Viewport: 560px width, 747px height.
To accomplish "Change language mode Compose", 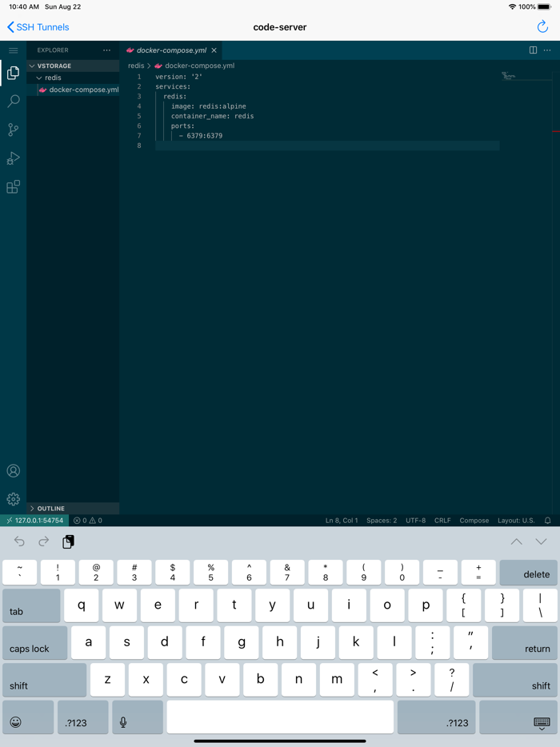I will click(474, 520).
